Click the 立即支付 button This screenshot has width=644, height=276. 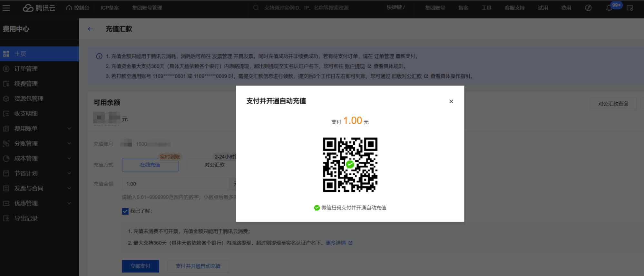click(140, 266)
